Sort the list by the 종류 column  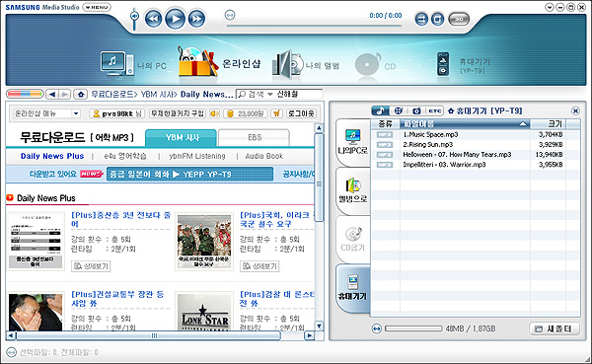pyautogui.click(x=385, y=124)
